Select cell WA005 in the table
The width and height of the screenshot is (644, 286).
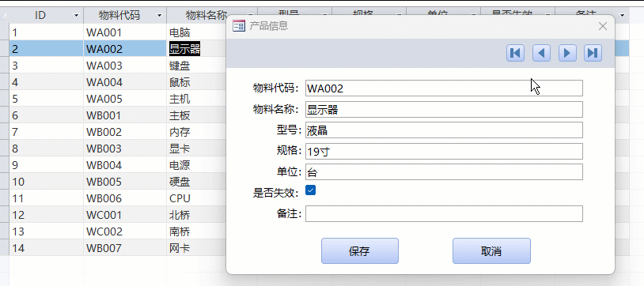125,99
